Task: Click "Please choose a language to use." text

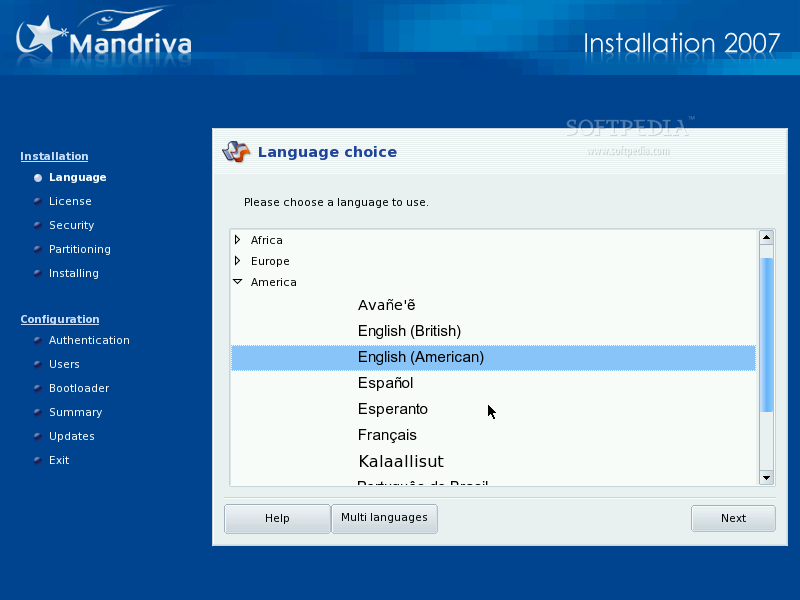Action: pyautogui.click(x=336, y=203)
